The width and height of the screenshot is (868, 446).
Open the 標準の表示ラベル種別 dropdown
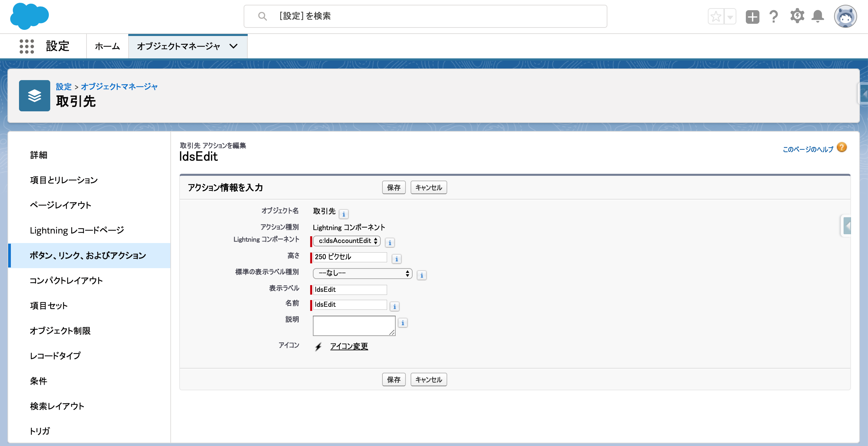pos(362,273)
